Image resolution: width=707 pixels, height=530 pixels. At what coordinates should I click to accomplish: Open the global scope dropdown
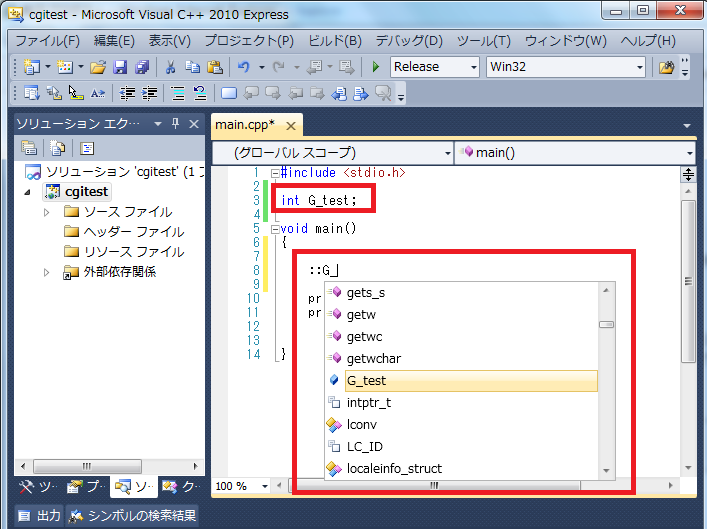coord(447,153)
